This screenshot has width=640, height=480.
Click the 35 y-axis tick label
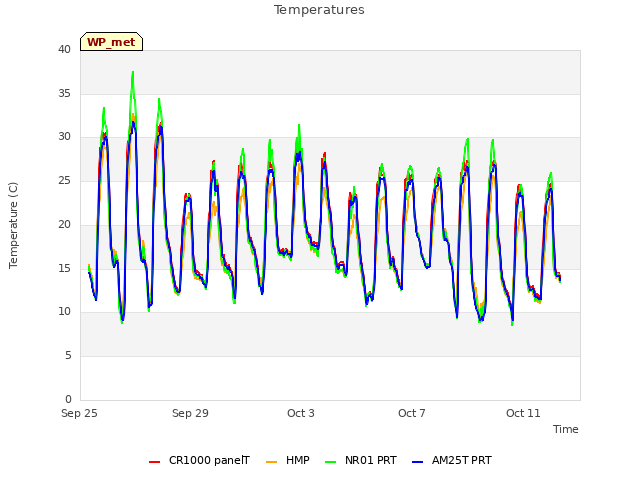tap(64, 93)
